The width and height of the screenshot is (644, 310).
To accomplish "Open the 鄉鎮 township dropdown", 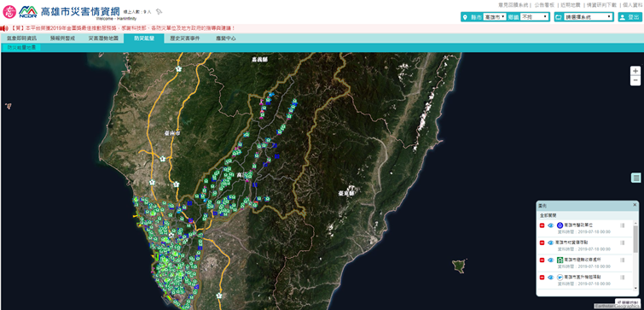I will (x=534, y=17).
